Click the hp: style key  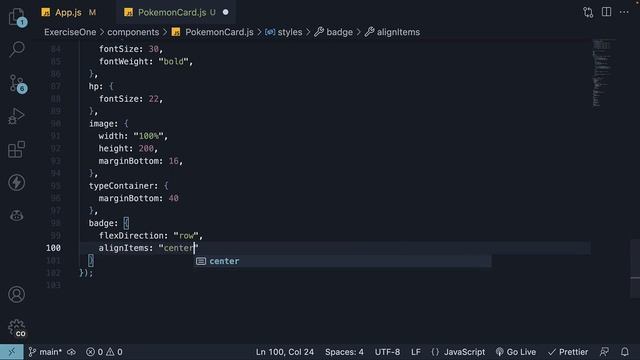point(96,86)
